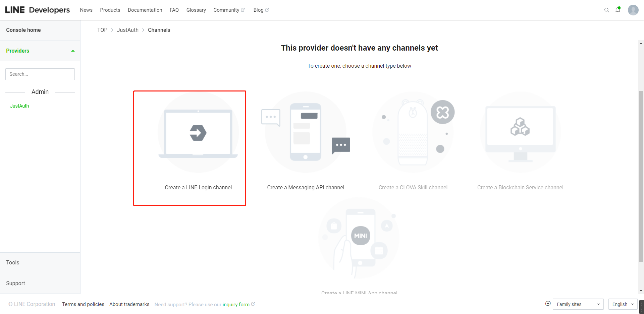Click TOP in the breadcrumb

[102, 30]
